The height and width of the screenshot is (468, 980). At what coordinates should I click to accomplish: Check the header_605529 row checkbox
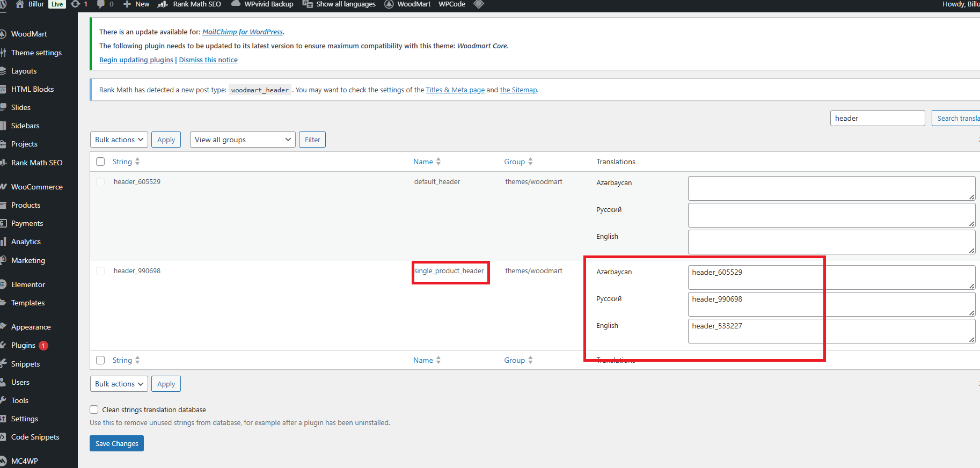(100, 182)
